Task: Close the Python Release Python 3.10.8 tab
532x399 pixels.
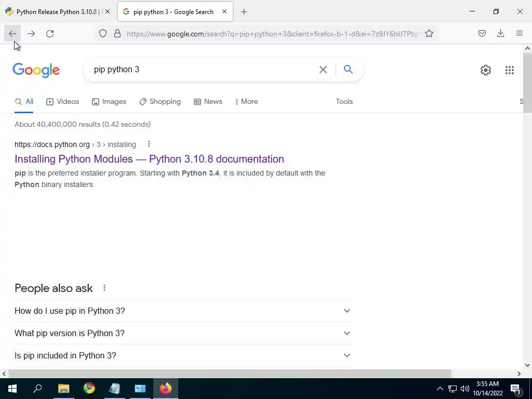Action: tap(108, 11)
